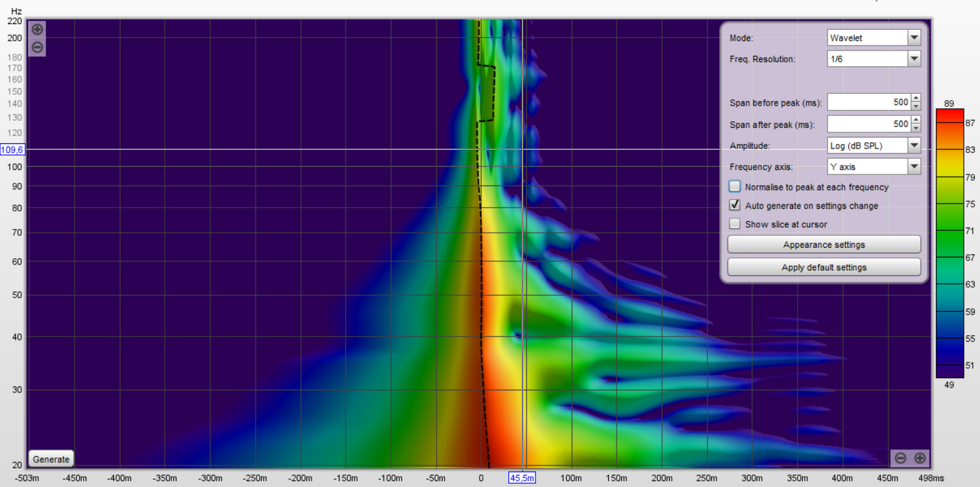Click the 'Mode:' label
This screenshot has height=487, width=980.
[741, 38]
